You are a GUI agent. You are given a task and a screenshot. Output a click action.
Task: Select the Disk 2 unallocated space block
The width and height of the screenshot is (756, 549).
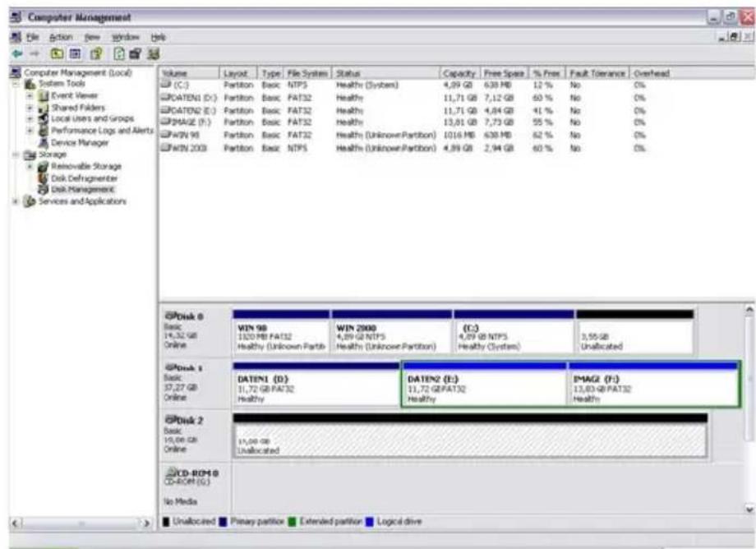(x=470, y=436)
